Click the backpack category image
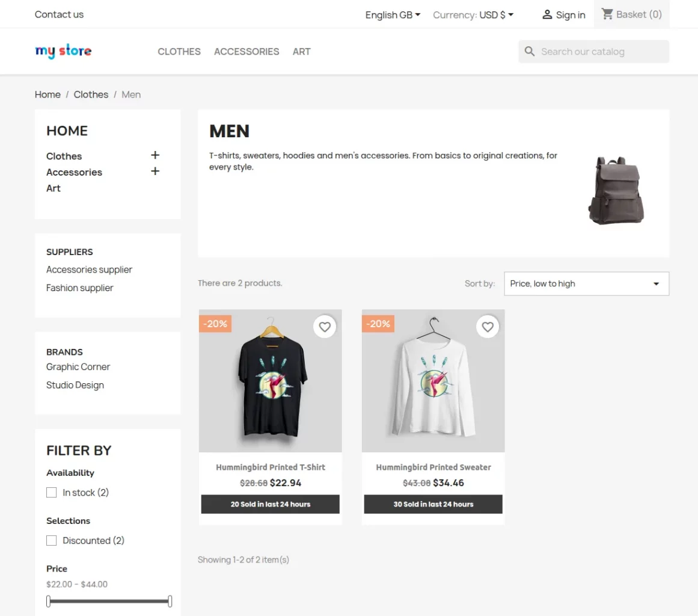This screenshot has height=616, width=698. pos(616,190)
